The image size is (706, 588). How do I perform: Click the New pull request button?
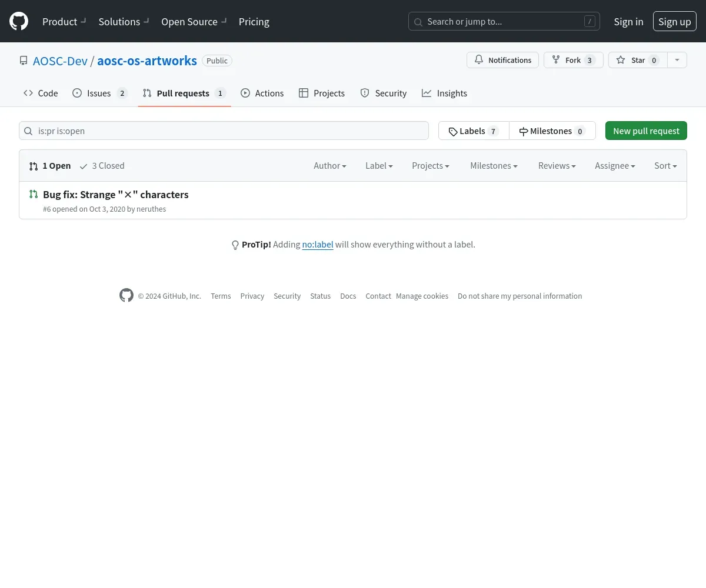[x=646, y=131]
